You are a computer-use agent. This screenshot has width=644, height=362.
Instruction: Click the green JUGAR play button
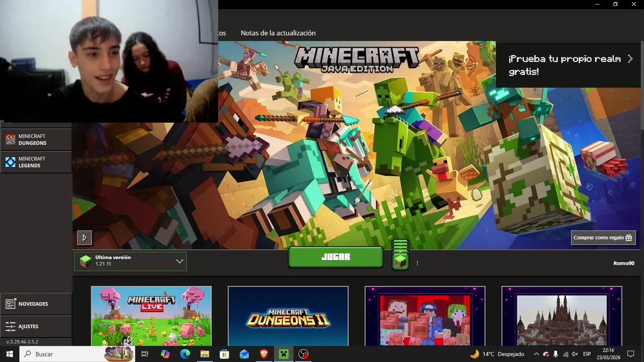pyautogui.click(x=336, y=257)
